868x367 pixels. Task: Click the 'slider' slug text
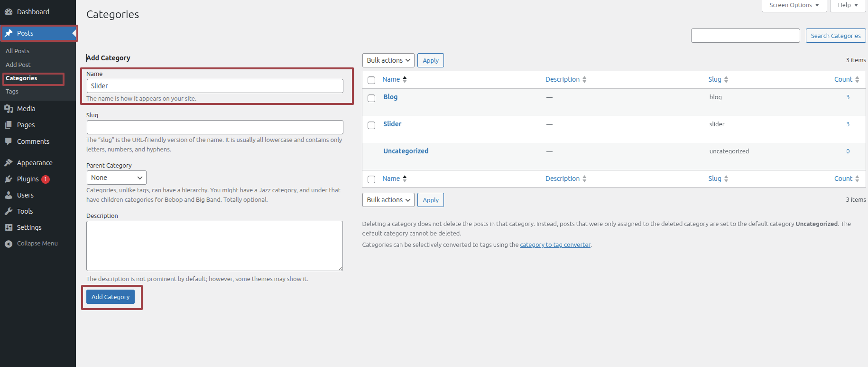pyautogui.click(x=717, y=124)
